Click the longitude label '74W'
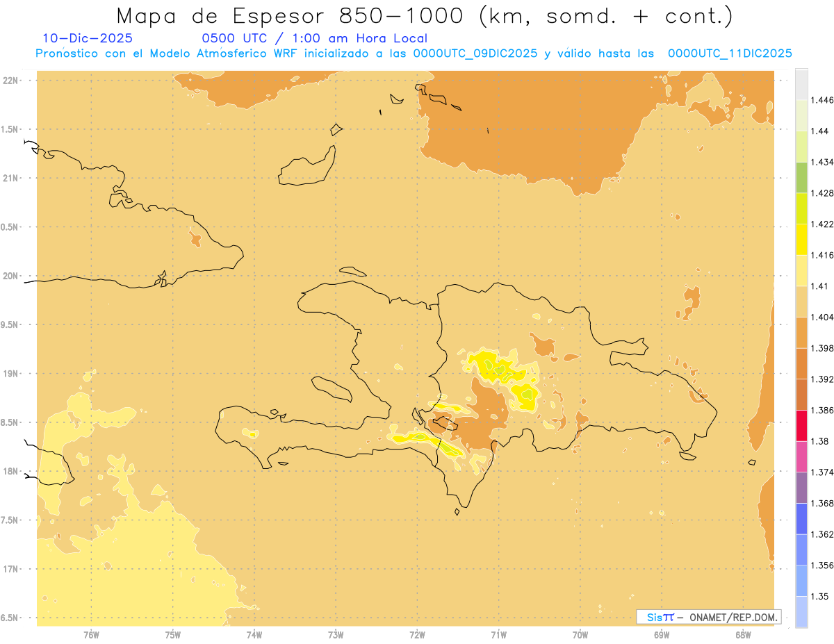 [254, 634]
